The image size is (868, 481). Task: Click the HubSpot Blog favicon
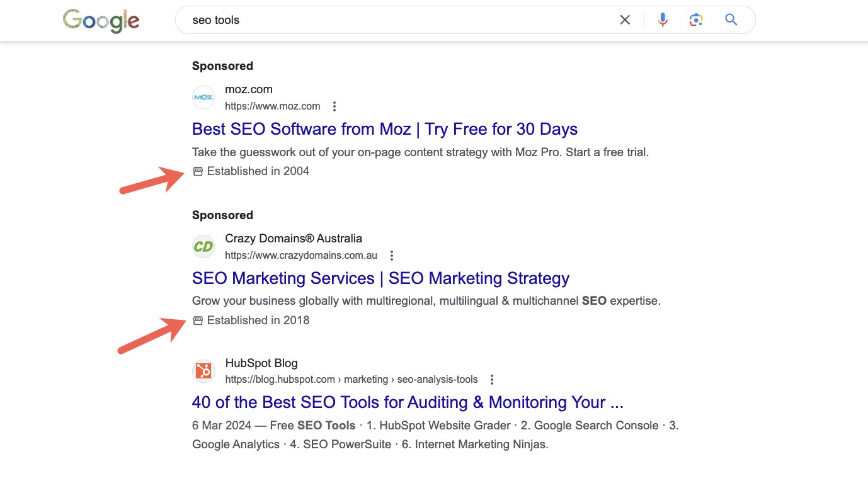tap(203, 371)
